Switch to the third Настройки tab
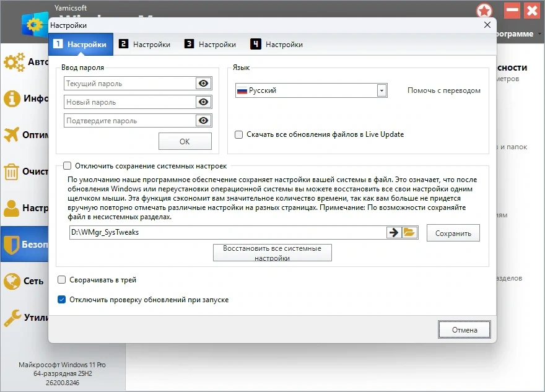This screenshot has height=392, width=545. pos(211,44)
